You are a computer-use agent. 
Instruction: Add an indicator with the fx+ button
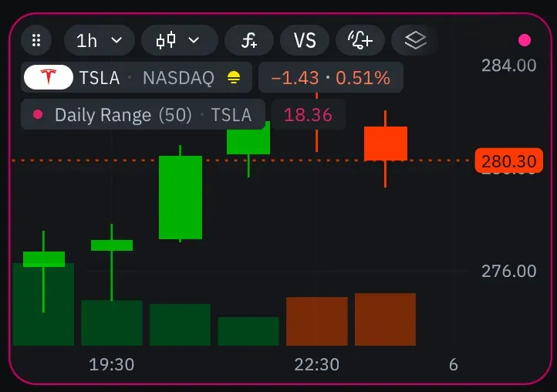click(249, 40)
